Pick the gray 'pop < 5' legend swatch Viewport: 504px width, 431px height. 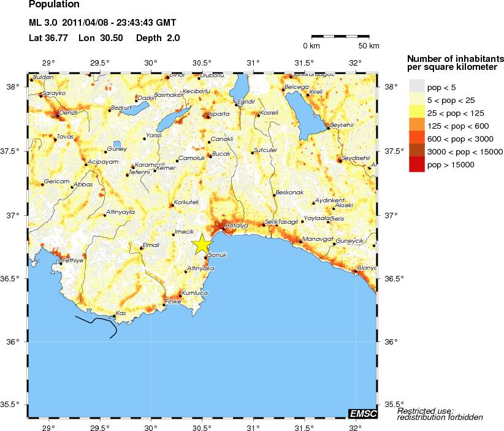[x=416, y=86]
